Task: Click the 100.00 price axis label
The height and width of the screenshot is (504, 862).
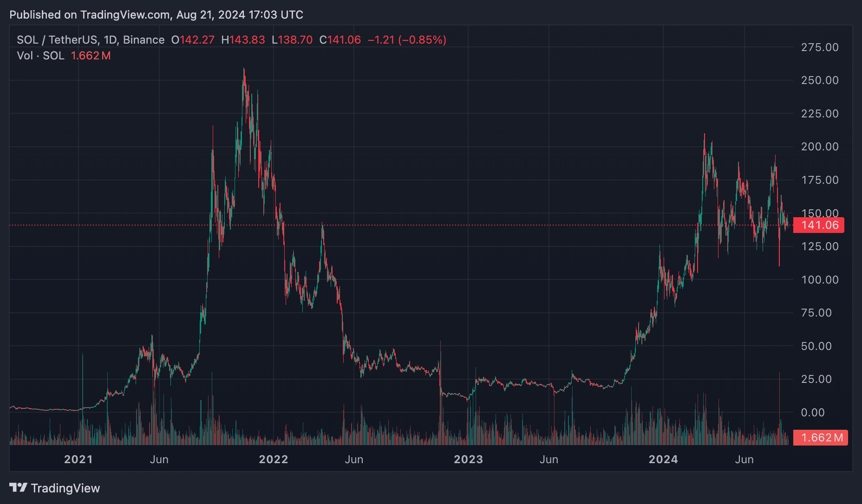Action: coord(820,280)
